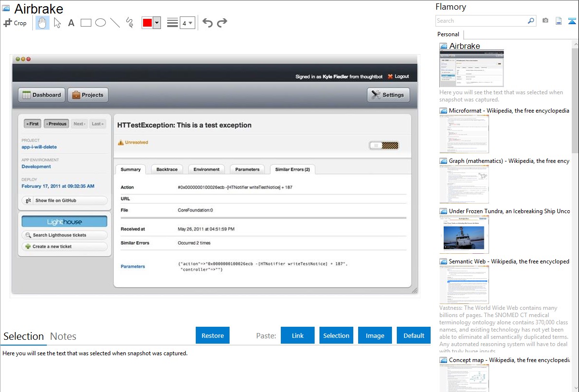Redo the last undone annotation
579x392 pixels.
click(x=222, y=23)
